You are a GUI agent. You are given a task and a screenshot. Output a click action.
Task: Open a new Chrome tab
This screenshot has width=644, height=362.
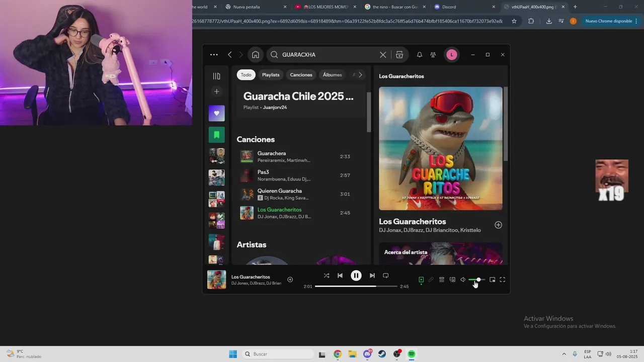point(575,7)
